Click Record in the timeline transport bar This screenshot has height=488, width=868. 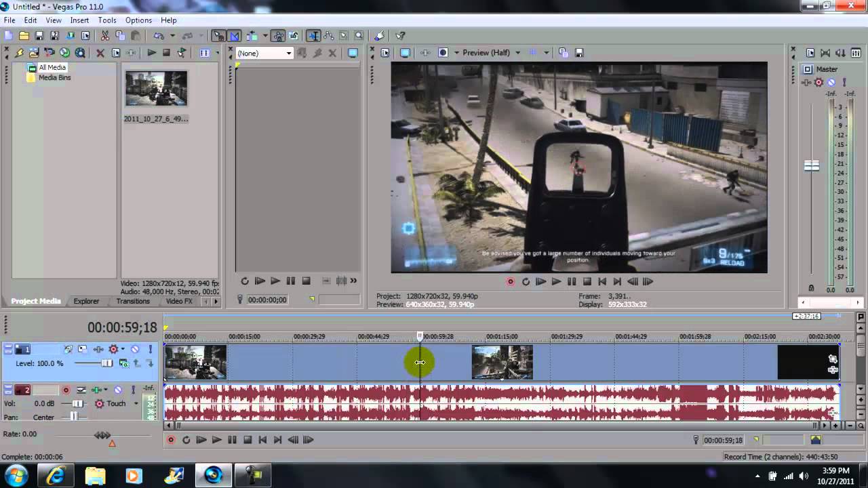click(171, 440)
